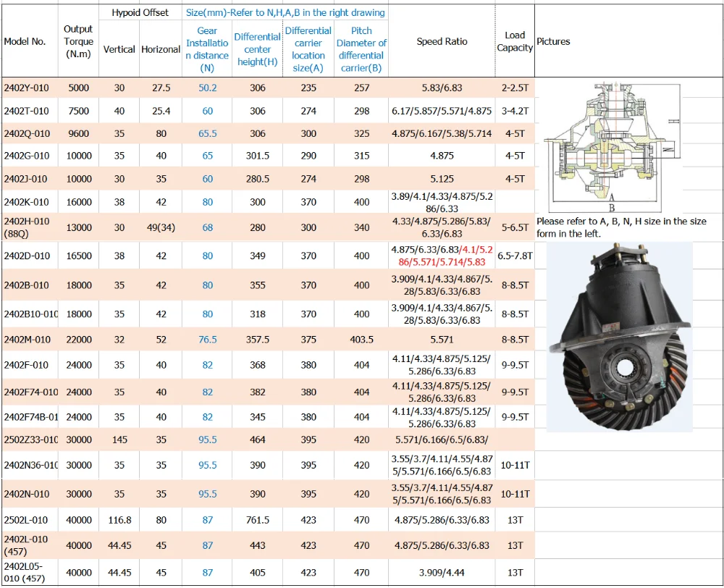Image resolution: width=724 pixels, height=588 pixels.
Task: Click the 2402Q-010 model number cell
Action: click(27, 133)
